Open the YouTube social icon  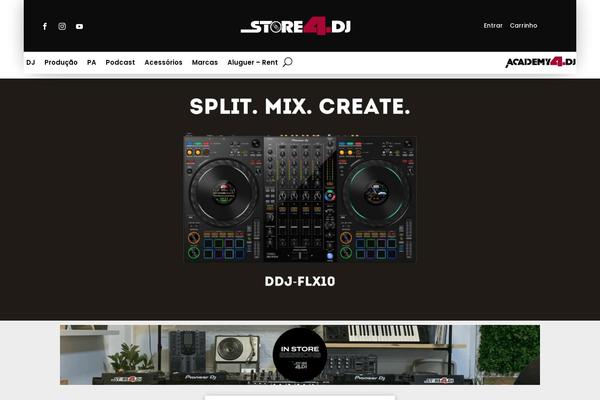click(x=79, y=26)
